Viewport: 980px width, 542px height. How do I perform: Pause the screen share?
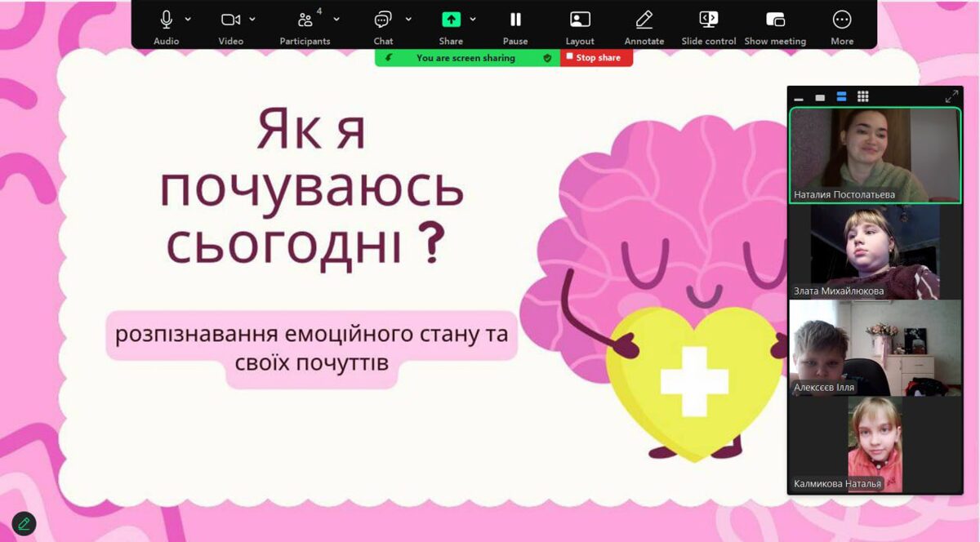(515, 20)
